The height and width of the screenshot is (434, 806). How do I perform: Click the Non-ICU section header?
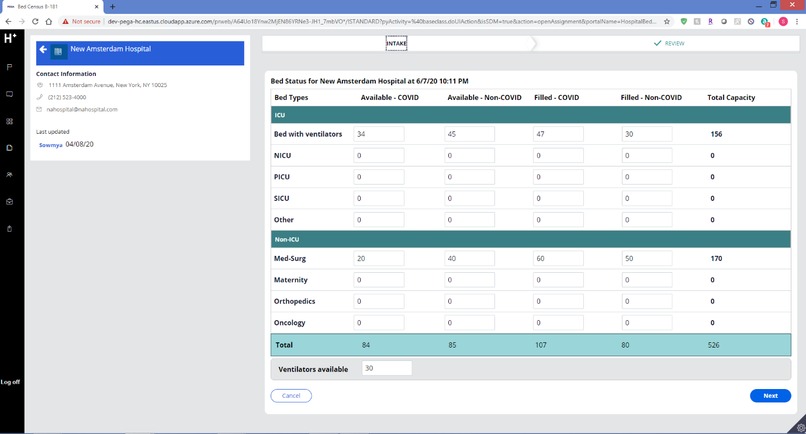click(530, 239)
